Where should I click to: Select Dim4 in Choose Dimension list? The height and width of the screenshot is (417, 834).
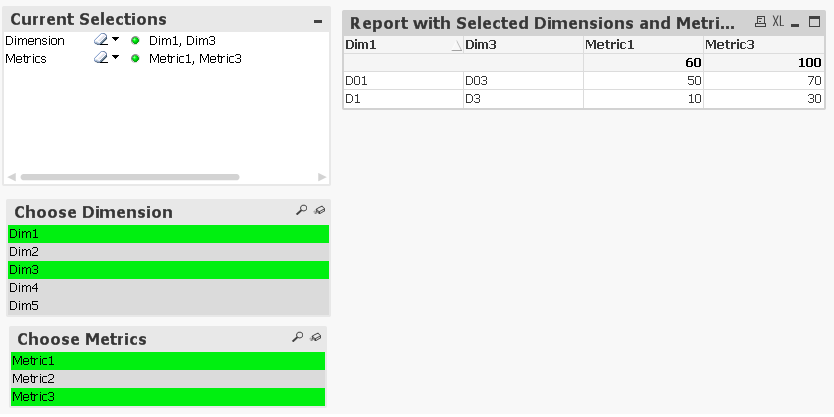pos(168,288)
